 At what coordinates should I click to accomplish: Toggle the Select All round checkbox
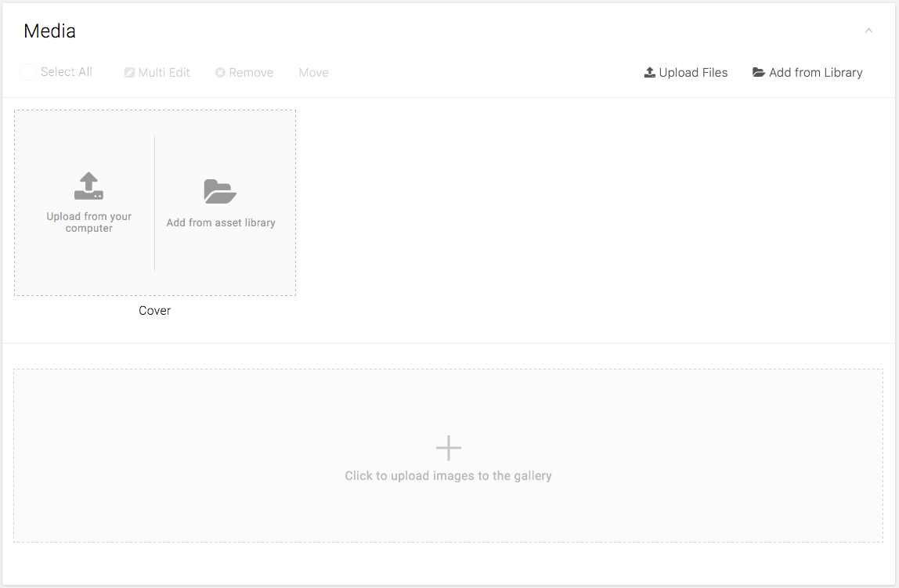tap(28, 72)
